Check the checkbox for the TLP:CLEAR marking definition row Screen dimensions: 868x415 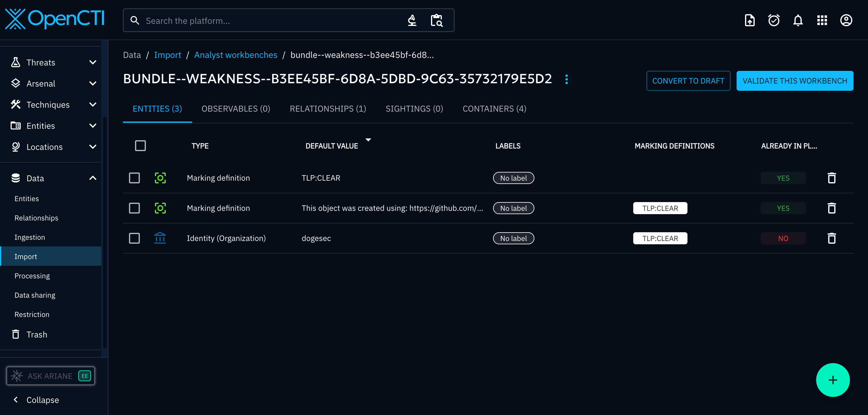pos(134,178)
